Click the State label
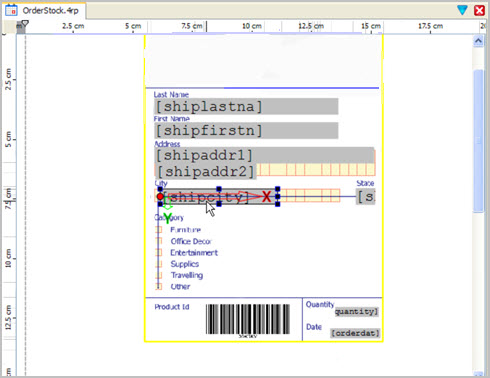Image resolution: width=490 pixels, height=378 pixels. 365,183
